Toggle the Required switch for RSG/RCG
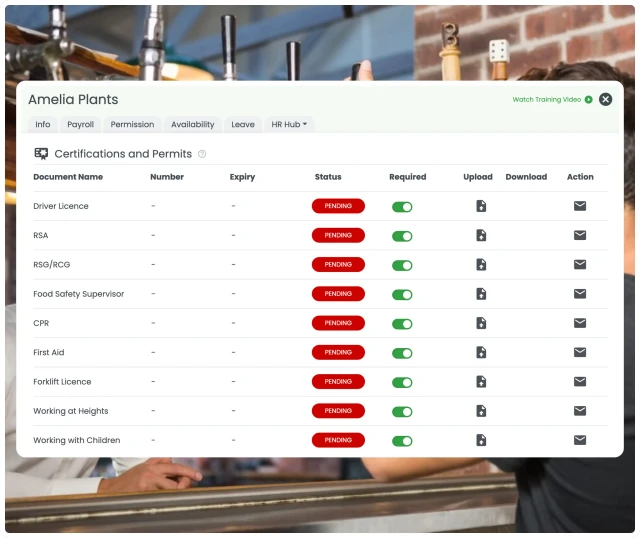The image size is (640, 538). coord(402,265)
